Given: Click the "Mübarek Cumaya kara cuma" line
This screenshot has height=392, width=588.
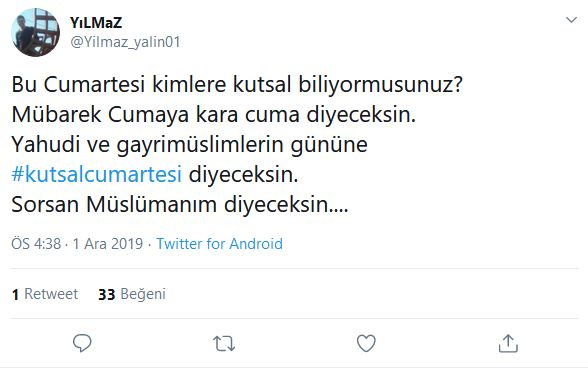Looking at the screenshot, I should [x=214, y=114].
